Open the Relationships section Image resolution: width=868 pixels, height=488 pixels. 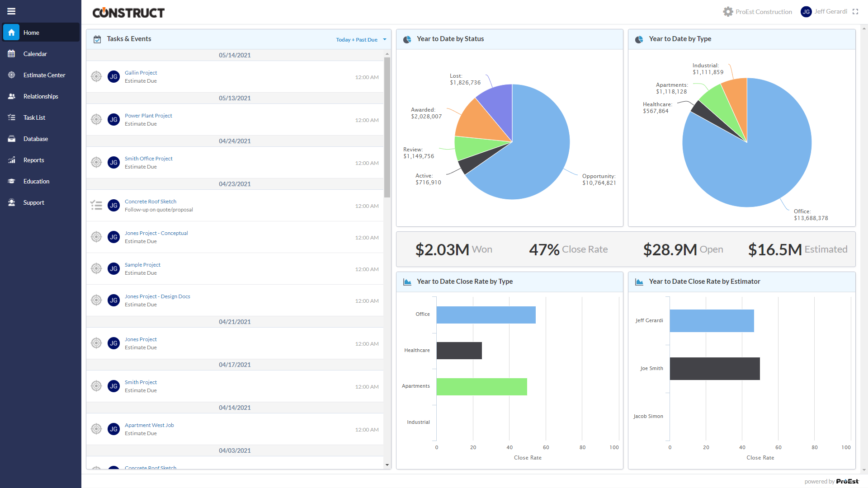(x=41, y=96)
